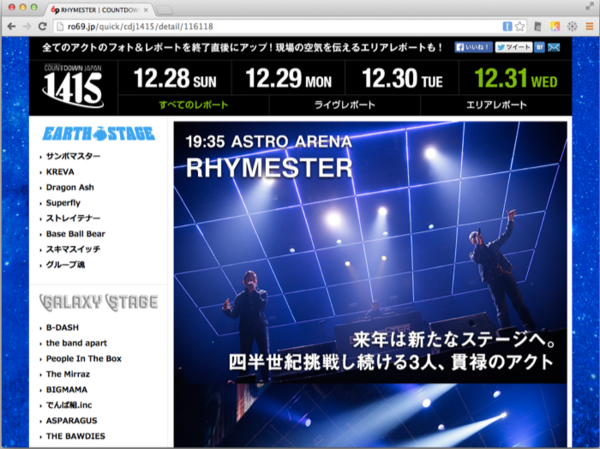Click the gear extension icon in toolbar
600x449 pixels.
click(572, 26)
